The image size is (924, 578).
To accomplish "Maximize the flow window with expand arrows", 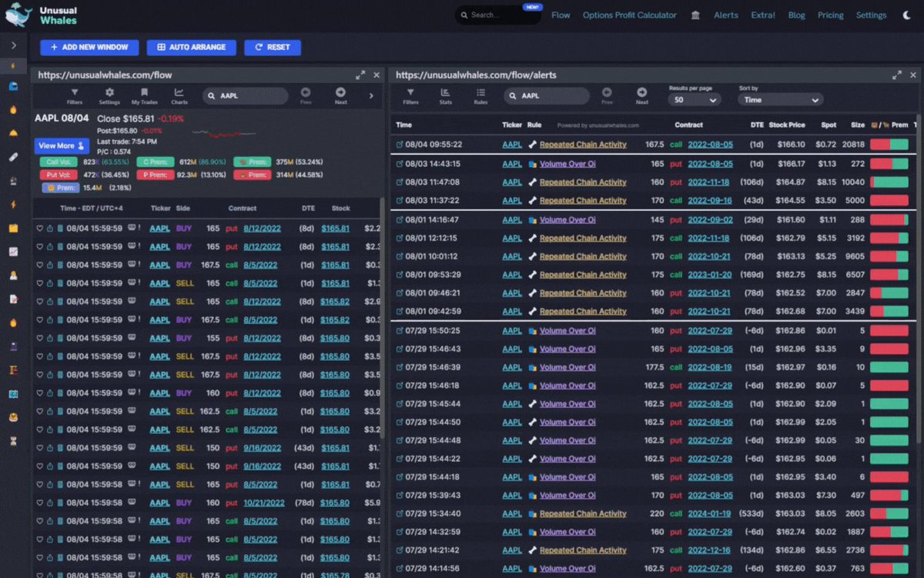I will tap(360, 75).
